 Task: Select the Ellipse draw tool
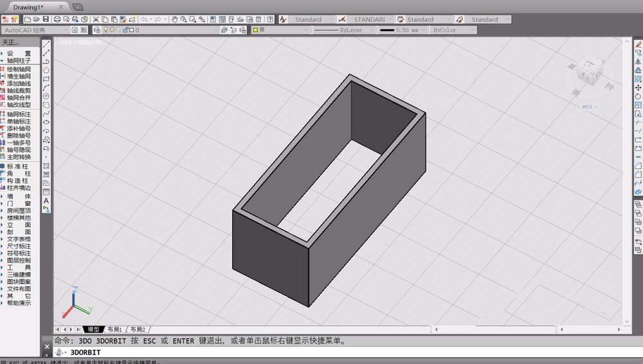(x=46, y=122)
